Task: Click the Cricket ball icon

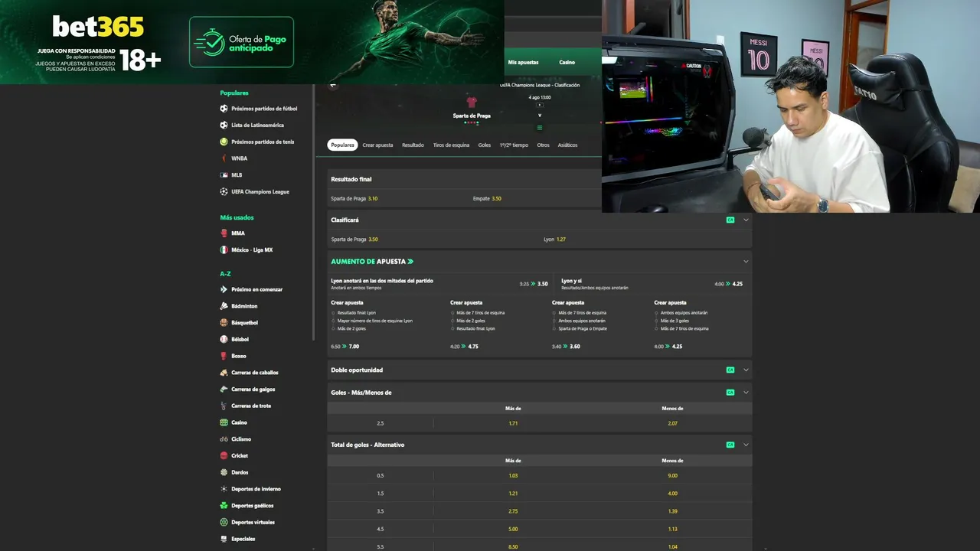Action: (x=224, y=456)
